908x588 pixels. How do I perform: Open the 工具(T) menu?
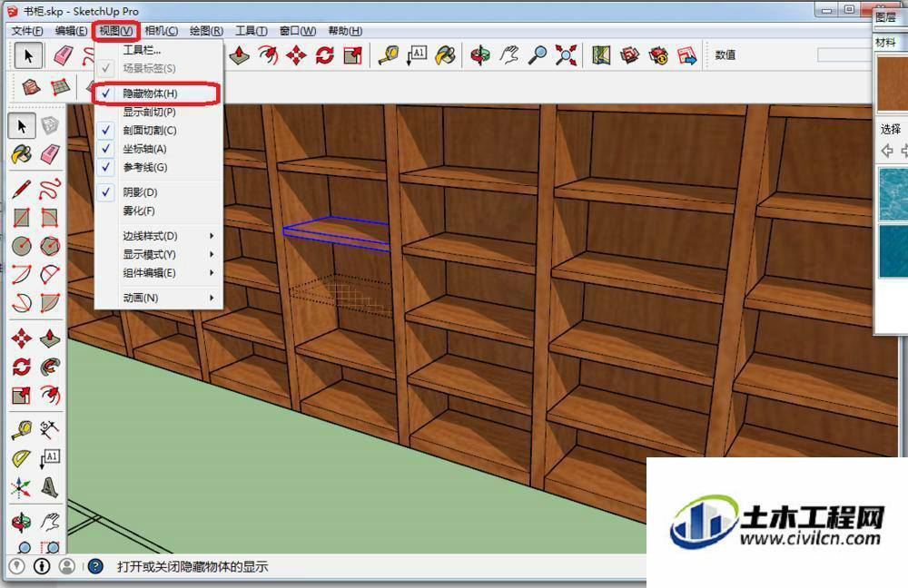click(x=252, y=31)
